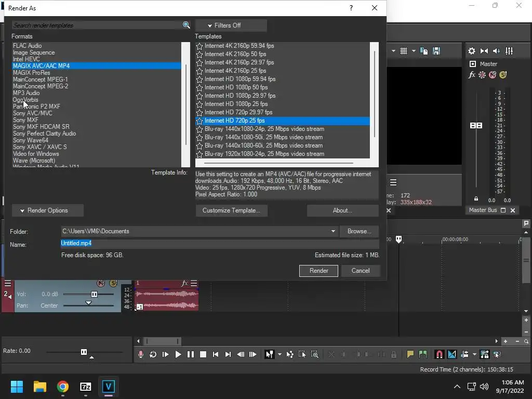Click the master bus volume fader
The height and width of the screenshot is (399, 532).
(x=476, y=126)
